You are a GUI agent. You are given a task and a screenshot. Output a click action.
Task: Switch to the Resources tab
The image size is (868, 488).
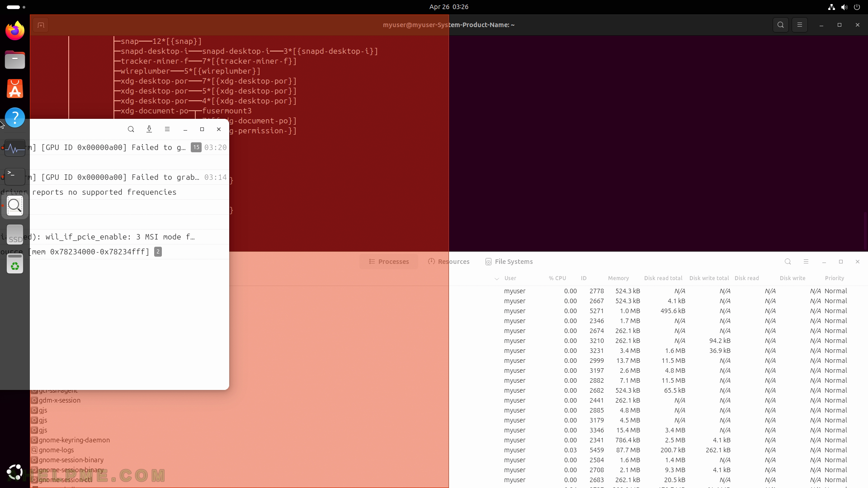(449, 262)
